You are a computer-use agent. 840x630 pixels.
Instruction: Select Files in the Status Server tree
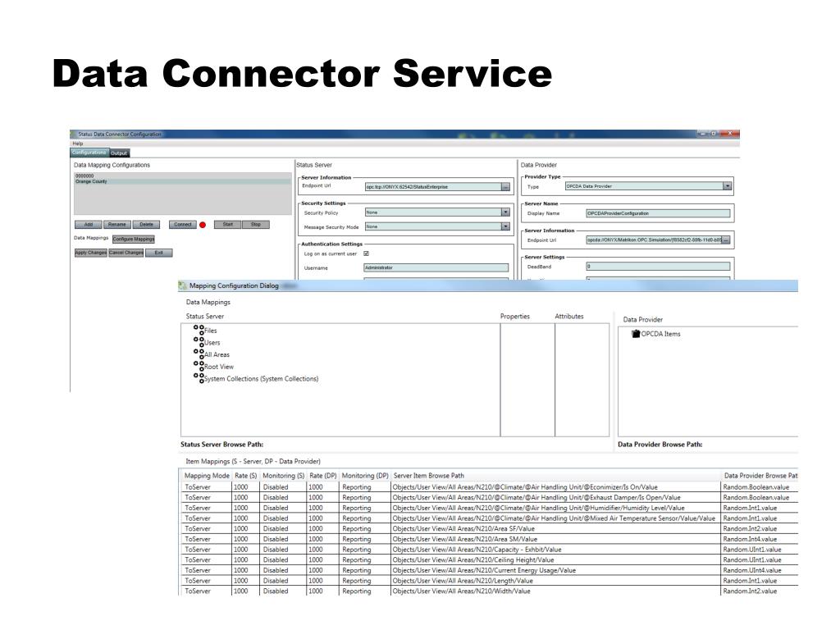tap(211, 331)
